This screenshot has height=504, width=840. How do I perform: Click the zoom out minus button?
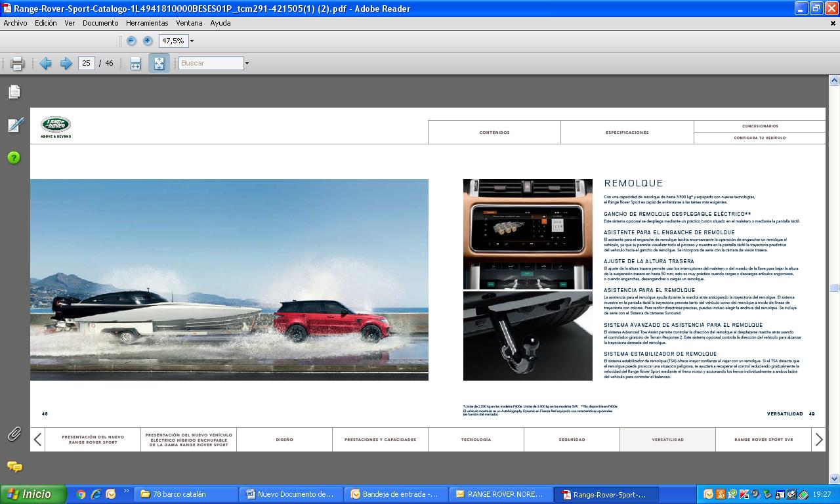[131, 41]
